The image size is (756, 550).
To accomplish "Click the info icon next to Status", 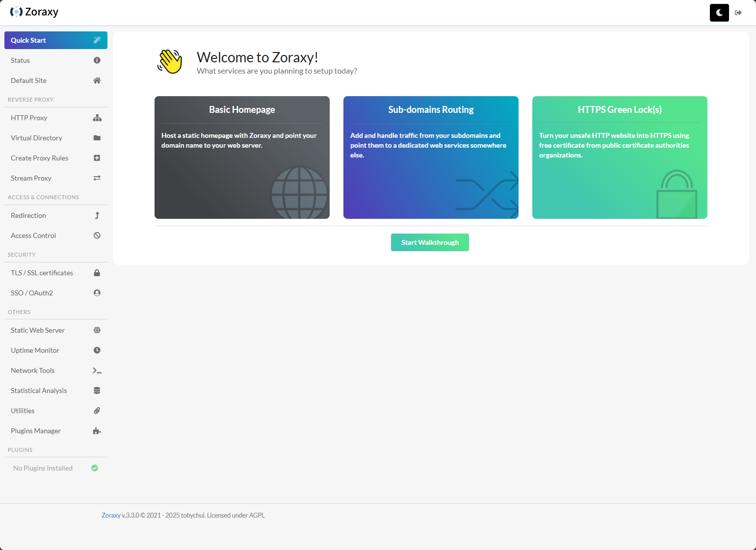I will (x=97, y=60).
